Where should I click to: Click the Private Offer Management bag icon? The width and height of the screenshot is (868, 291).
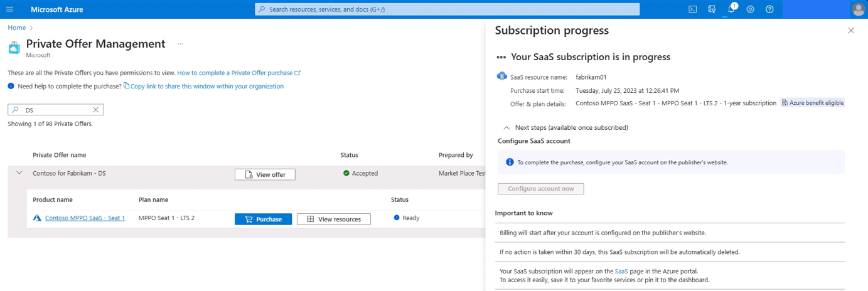14,48
